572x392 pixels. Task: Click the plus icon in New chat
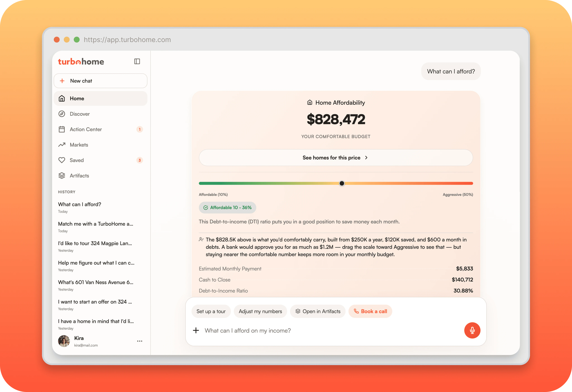62,81
